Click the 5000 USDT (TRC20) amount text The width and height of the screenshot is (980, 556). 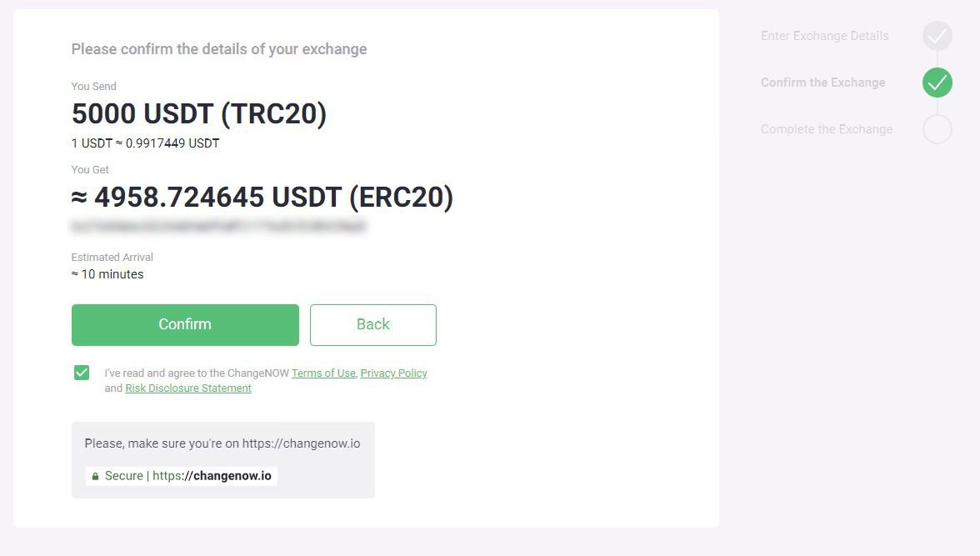(x=199, y=114)
